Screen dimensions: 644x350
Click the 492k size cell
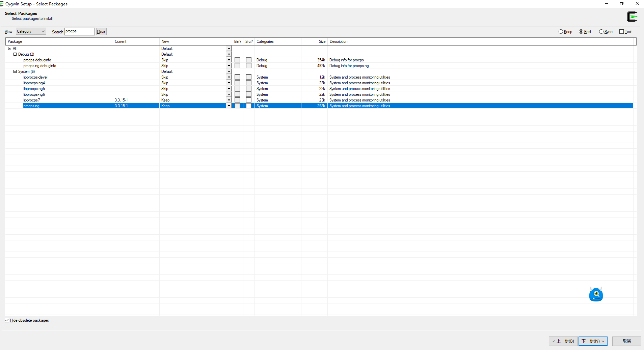[321, 66]
